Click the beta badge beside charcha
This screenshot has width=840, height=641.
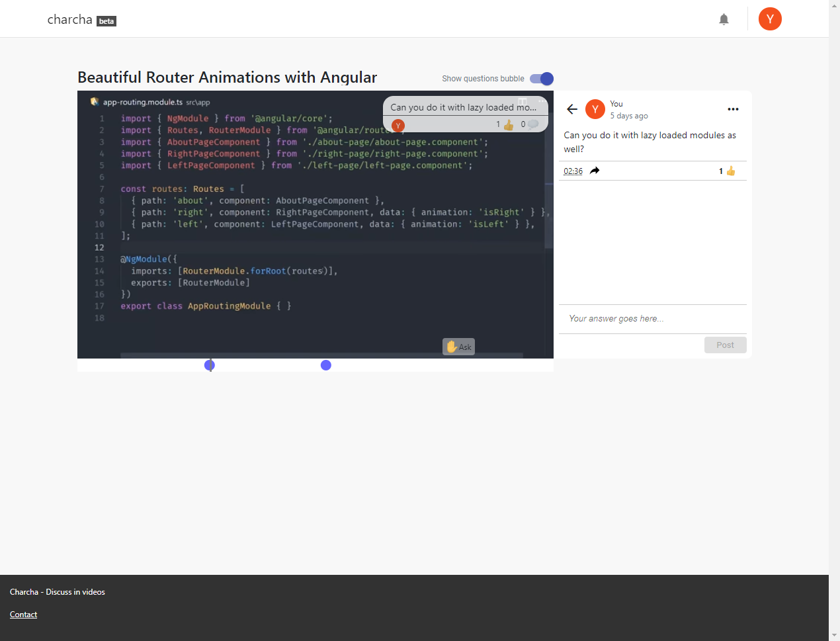106,21
